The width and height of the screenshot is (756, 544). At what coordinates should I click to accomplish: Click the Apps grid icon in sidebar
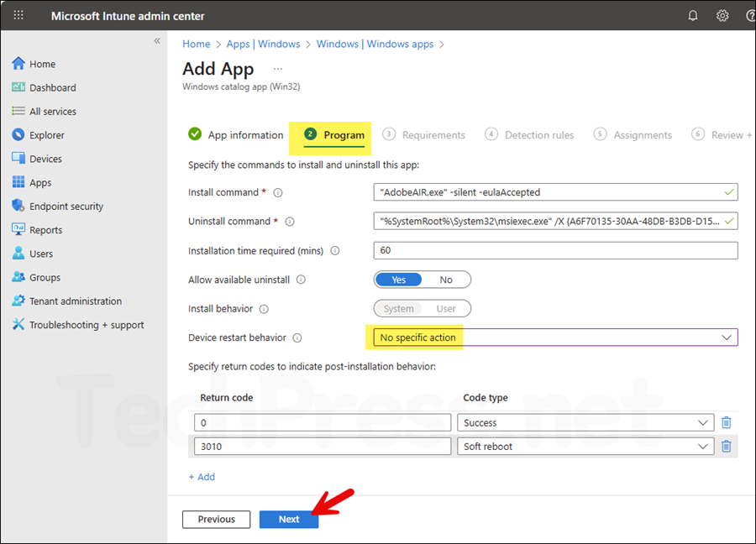coord(18,182)
